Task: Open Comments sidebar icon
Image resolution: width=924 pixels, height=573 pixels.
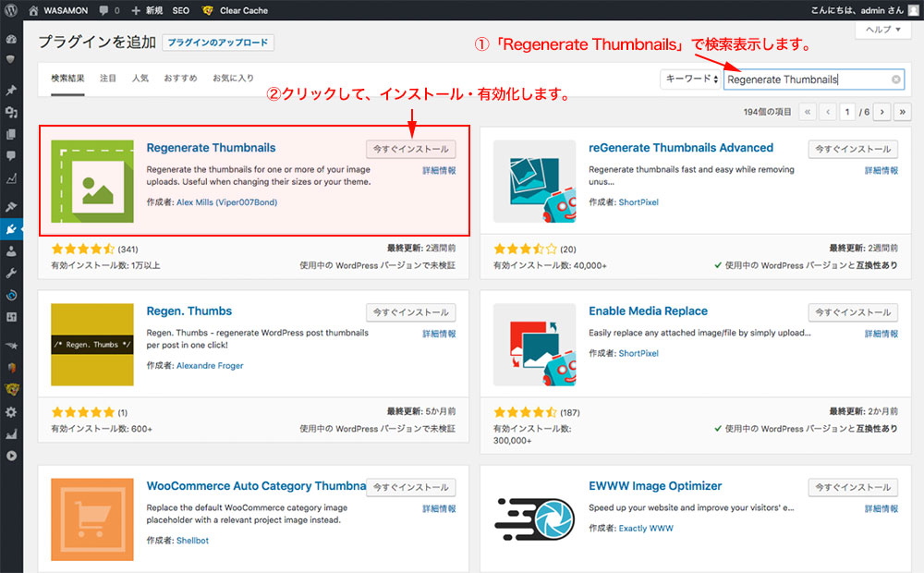Action: (x=11, y=156)
